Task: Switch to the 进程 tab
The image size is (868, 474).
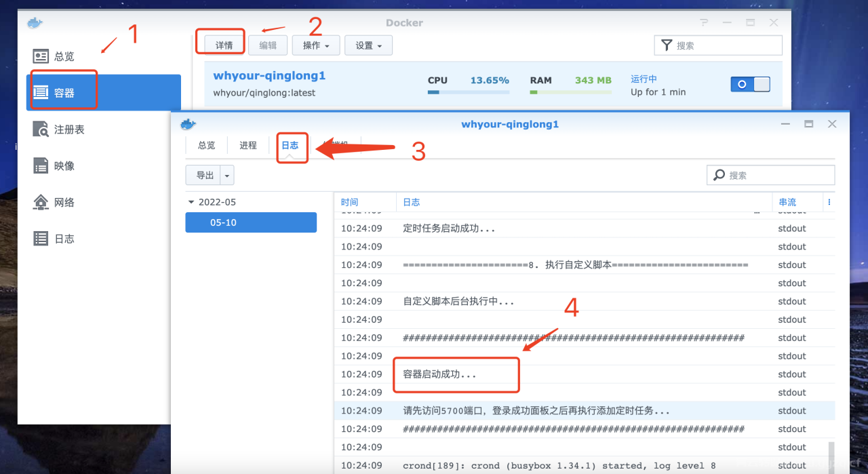Action: tap(248, 145)
